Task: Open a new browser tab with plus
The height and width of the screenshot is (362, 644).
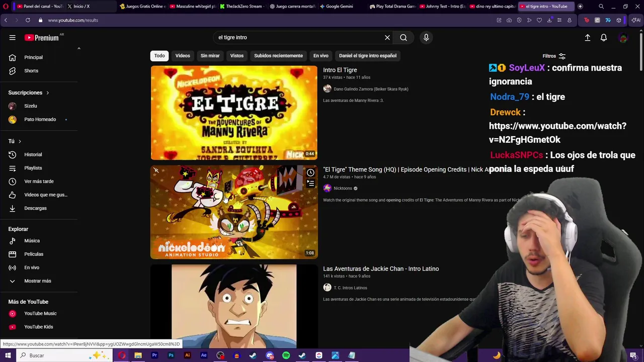Action: [580, 7]
